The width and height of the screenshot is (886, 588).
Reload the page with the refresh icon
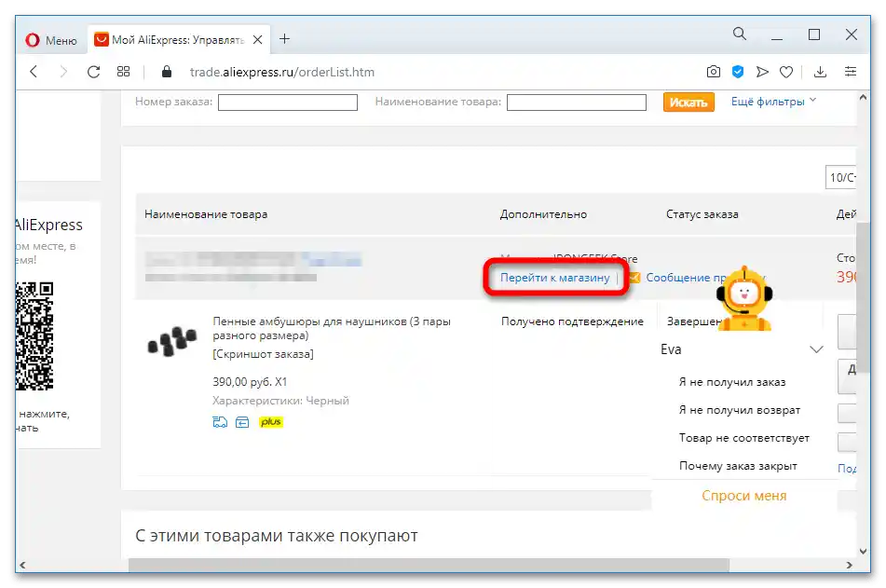[93, 72]
